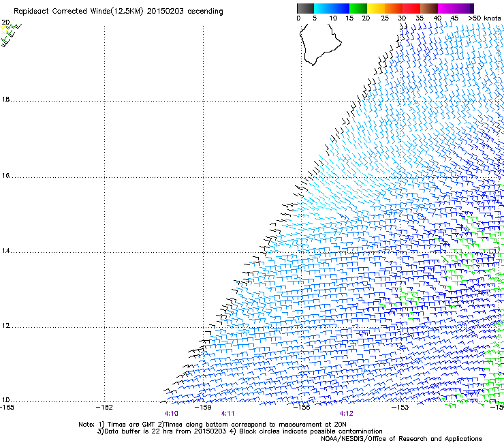Click the Hawaii Big Island coastline outline
Viewport: 504px width, 443px height.
[320, 44]
